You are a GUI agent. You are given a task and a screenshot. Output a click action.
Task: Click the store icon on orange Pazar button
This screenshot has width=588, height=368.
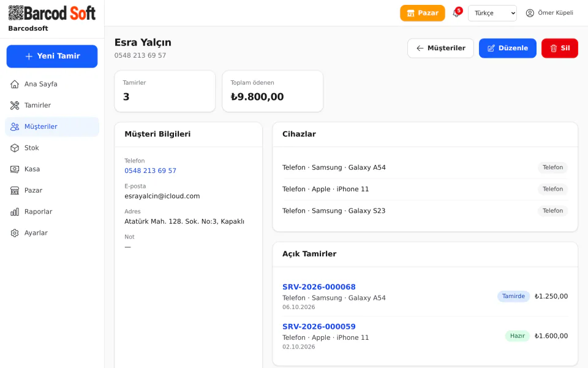pyautogui.click(x=410, y=13)
